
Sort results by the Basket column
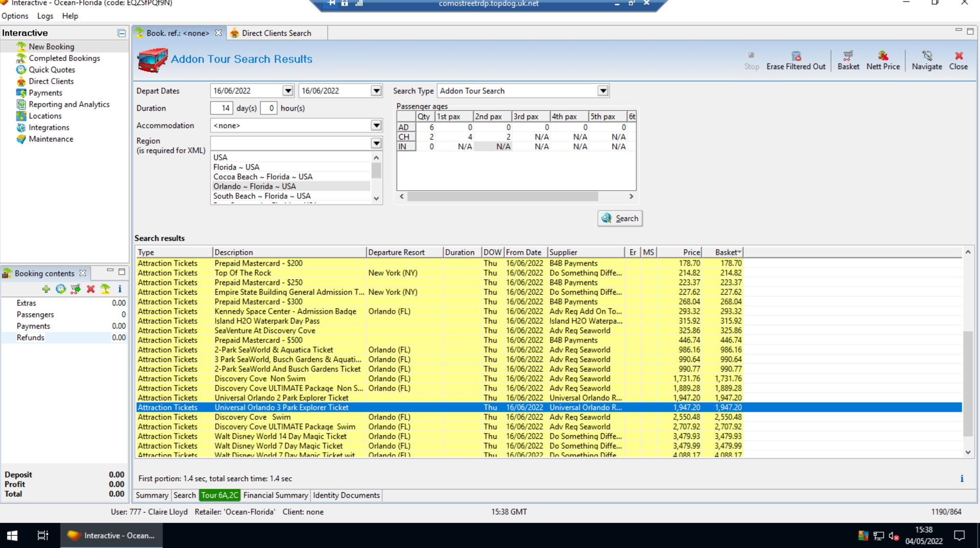722,252
